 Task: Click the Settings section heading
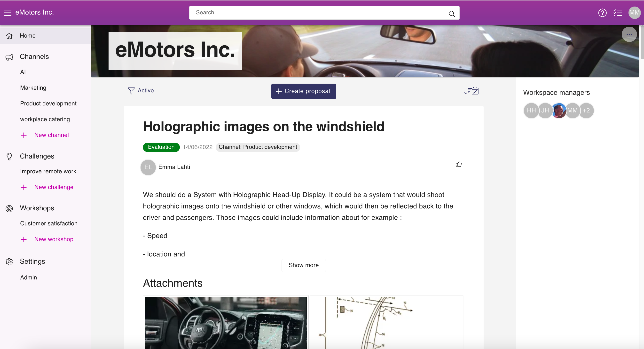pos(32,262)
